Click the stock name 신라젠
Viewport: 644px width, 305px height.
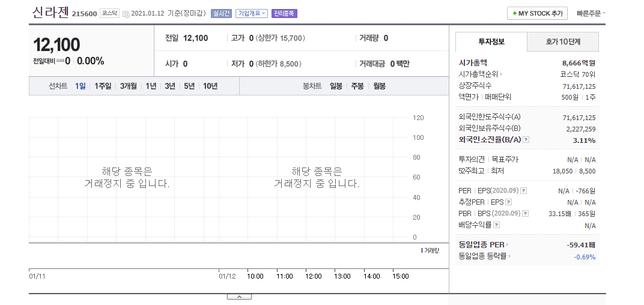[50, 12]
